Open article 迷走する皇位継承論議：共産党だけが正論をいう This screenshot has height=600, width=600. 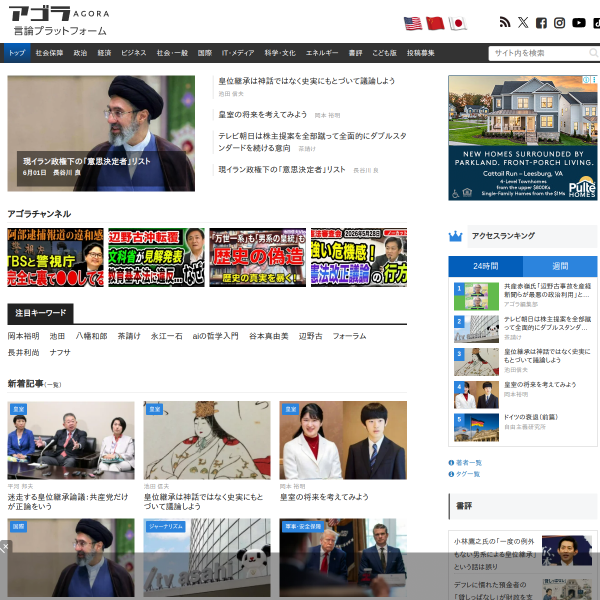coord(68,502)
